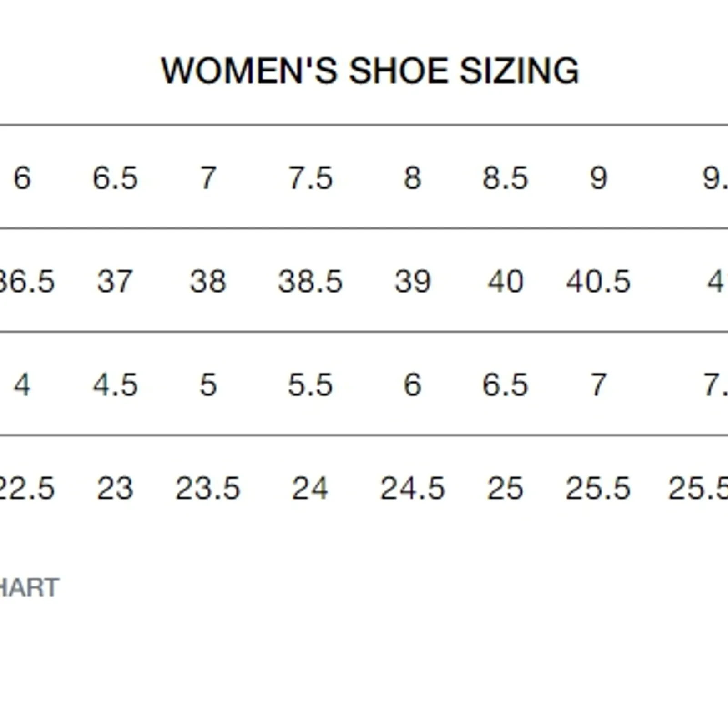
Task: Click the 4.5 size cell
Action: pos(115,385)
